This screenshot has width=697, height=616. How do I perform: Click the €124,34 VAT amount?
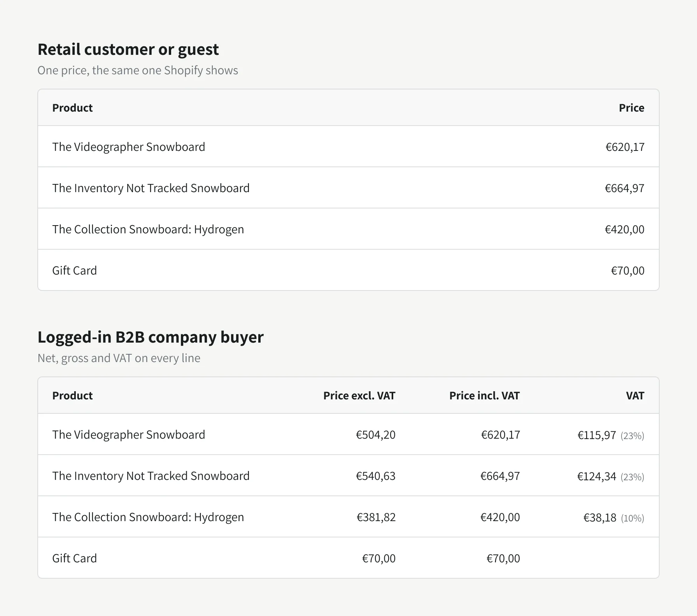point(596,476)
